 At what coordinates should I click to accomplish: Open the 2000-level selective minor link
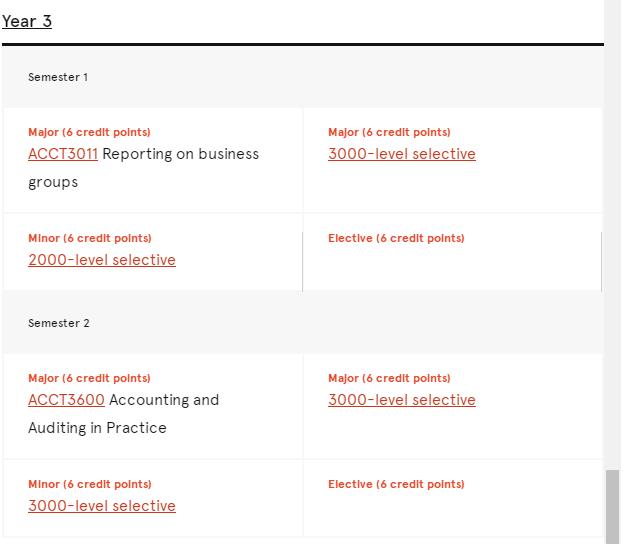click(102, 260)
